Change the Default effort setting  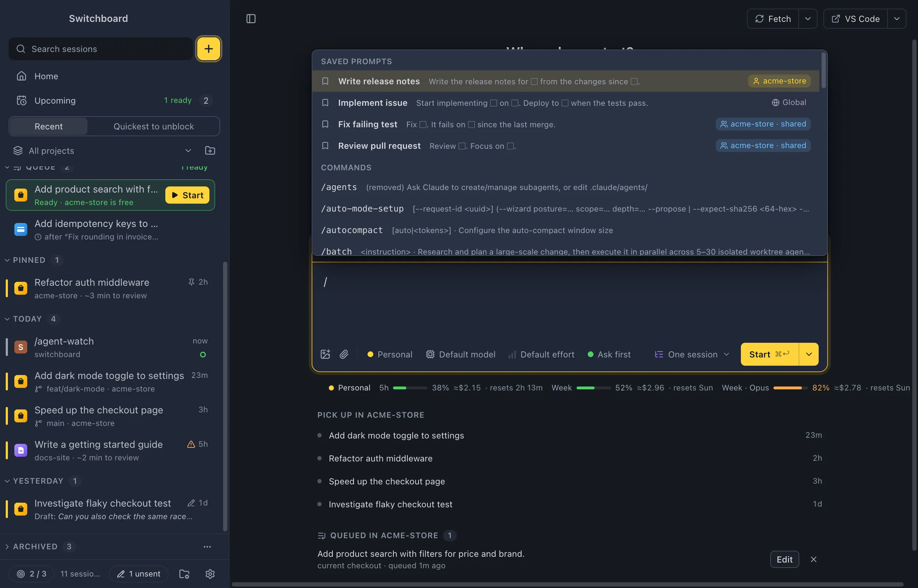pos(541,354)
